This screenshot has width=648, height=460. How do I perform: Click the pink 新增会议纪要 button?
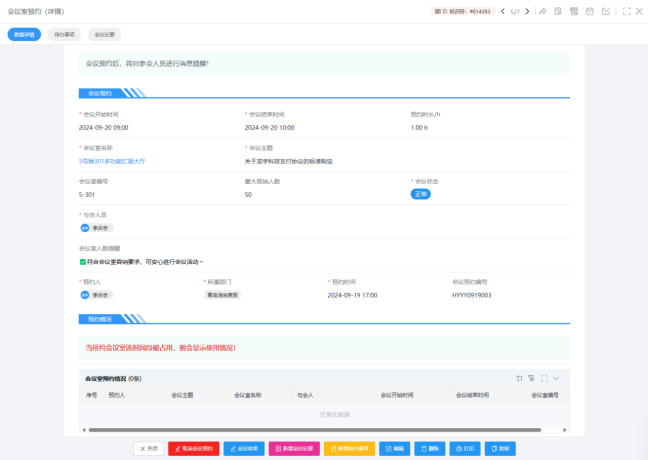point(294,449)
